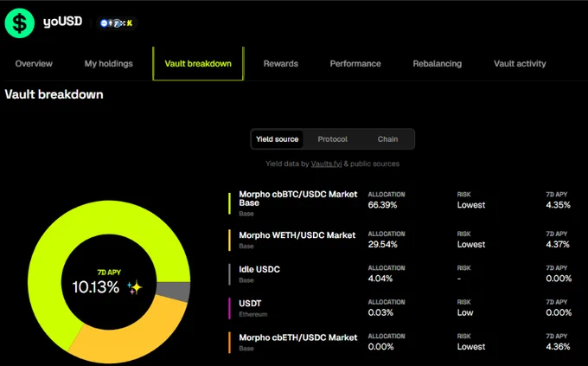Click the USDT row title
The image size is (588, 366).
[x=250, y=304]
